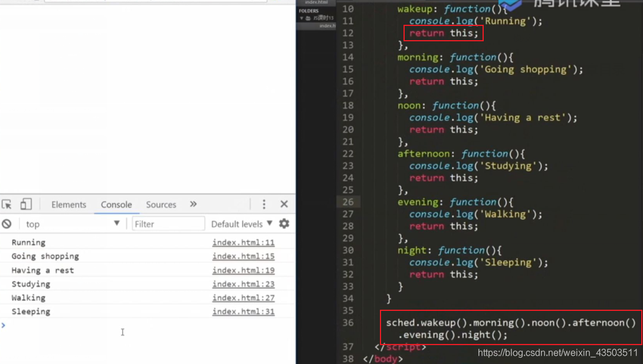
Task: Focus the console input prompt arrow
Action: (x=4, y=325)
